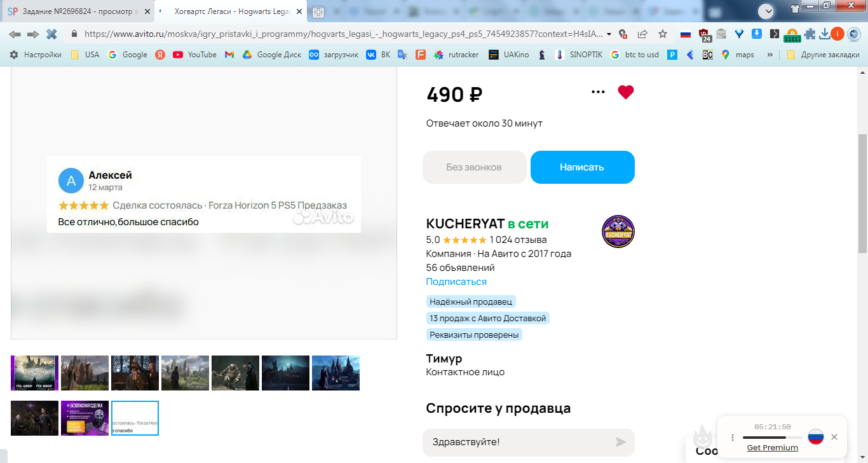Image resolution: width=868 pixels, height=463 pixels.
Task: Stop loading the page with the X button
Action: pos(51,34)
